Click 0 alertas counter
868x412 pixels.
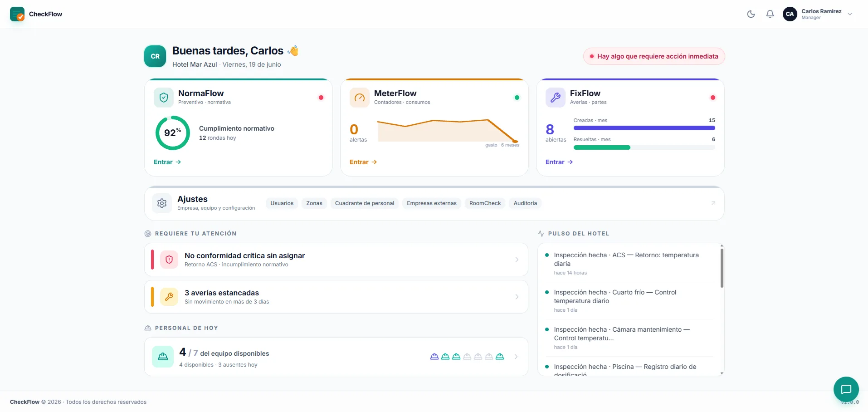click(x=358, y=133)
